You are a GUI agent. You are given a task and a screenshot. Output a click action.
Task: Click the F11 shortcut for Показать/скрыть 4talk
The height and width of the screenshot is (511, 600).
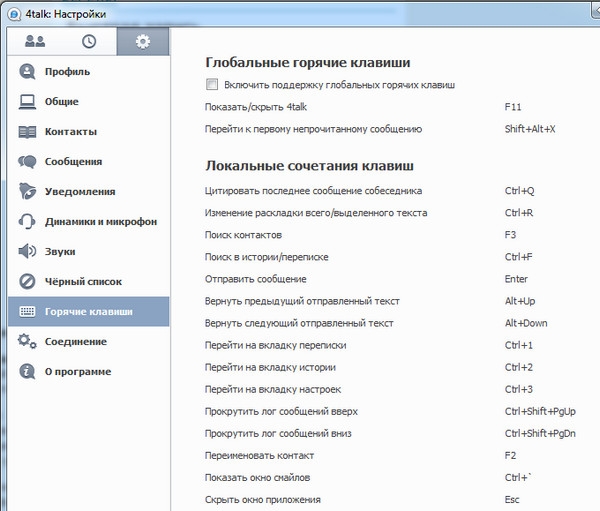[514, 106]
